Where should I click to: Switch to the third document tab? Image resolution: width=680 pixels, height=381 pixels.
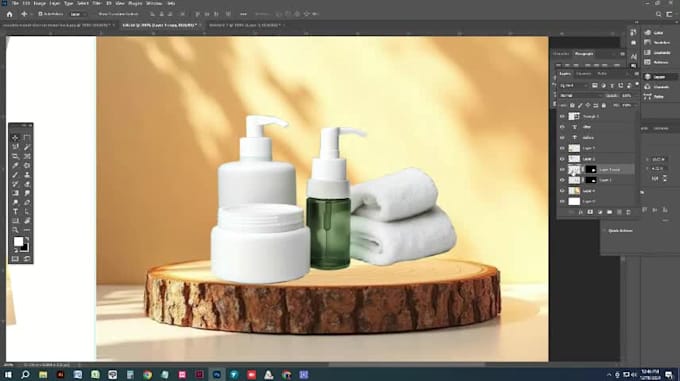246,25
